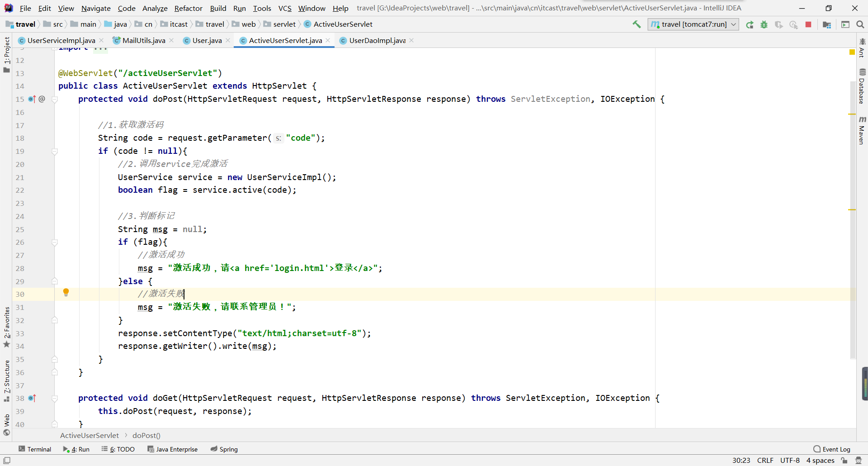Switch to UserServiceImpl.java tab

(x=61, y=41)
